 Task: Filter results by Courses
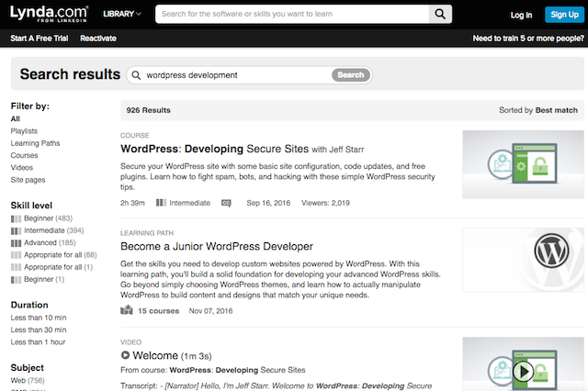25,155
